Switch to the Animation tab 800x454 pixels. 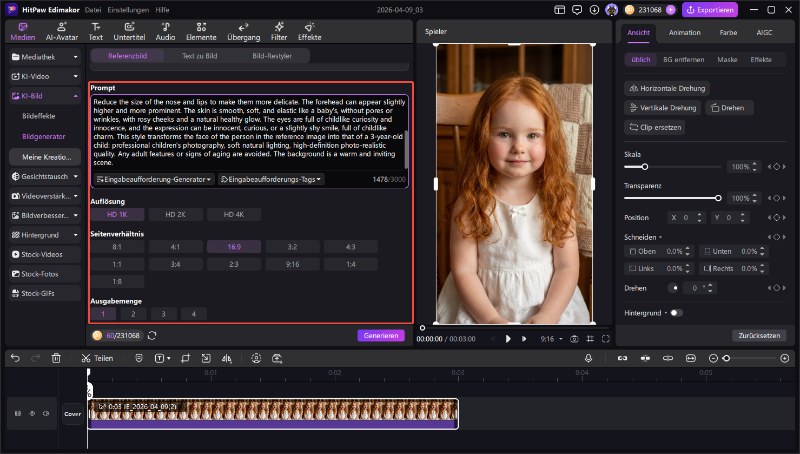[684, 32]
